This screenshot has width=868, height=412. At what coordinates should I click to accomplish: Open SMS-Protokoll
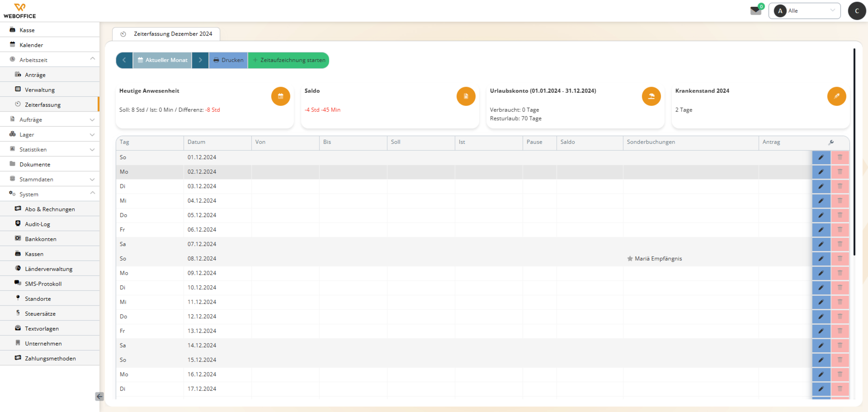pos(50,283)
